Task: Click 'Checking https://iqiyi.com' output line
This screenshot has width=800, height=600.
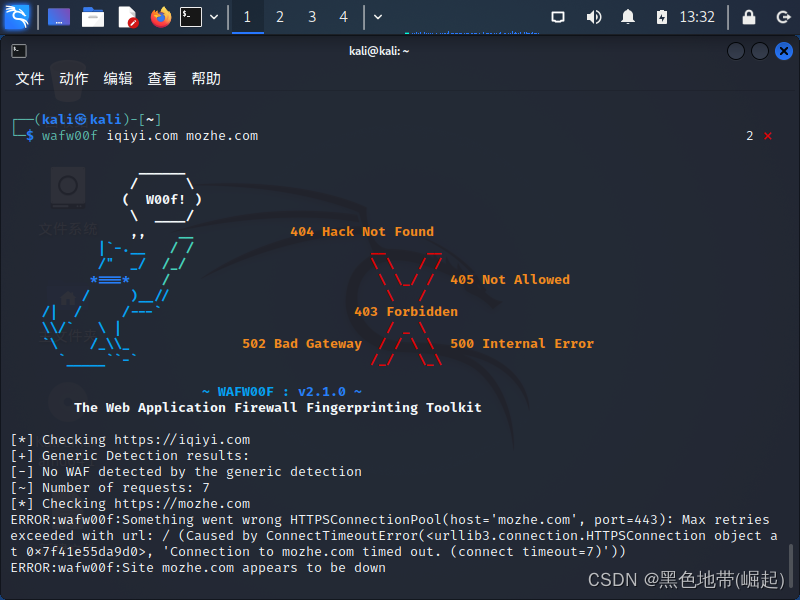Action: (131, 439)
